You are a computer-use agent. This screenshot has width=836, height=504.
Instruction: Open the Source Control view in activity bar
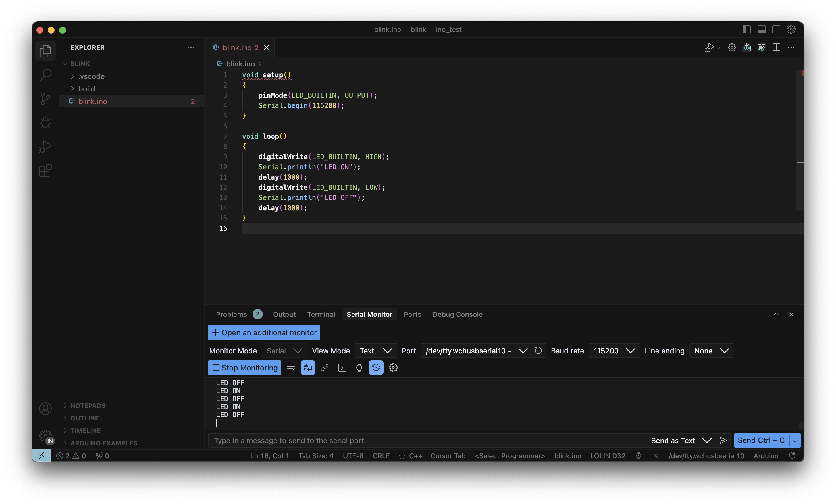coord(45,99)
